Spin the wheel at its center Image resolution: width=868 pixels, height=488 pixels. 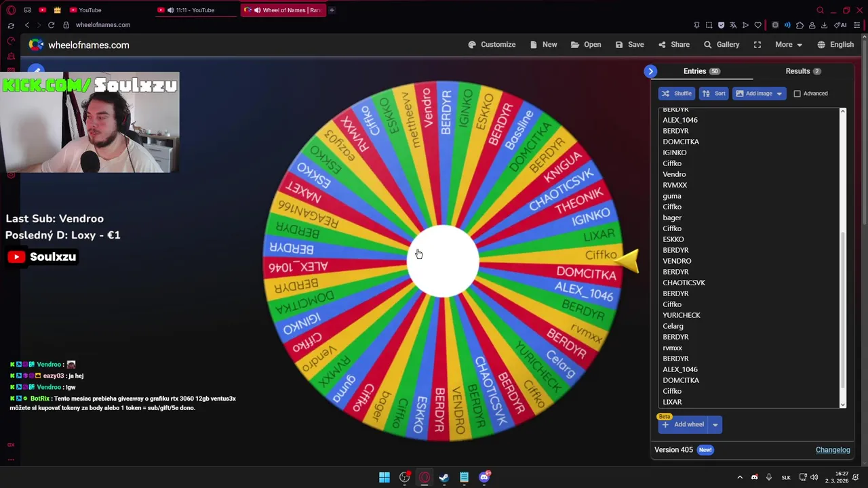click(442, 261)
